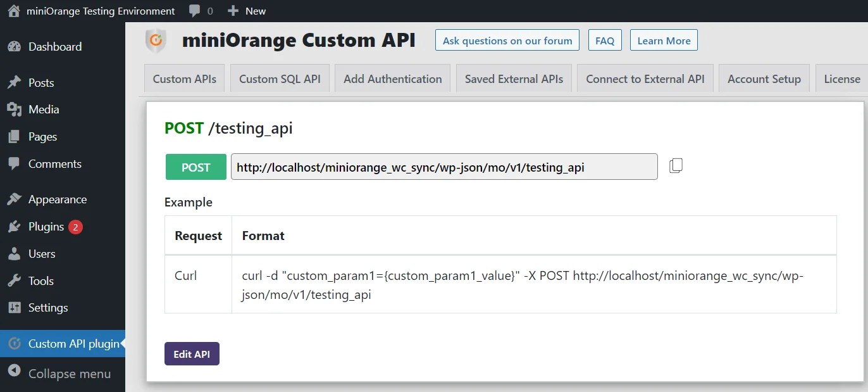Screen dimensions: 868x392
Task: Click the copy icon beside the API URL
Action: [676, 165]
